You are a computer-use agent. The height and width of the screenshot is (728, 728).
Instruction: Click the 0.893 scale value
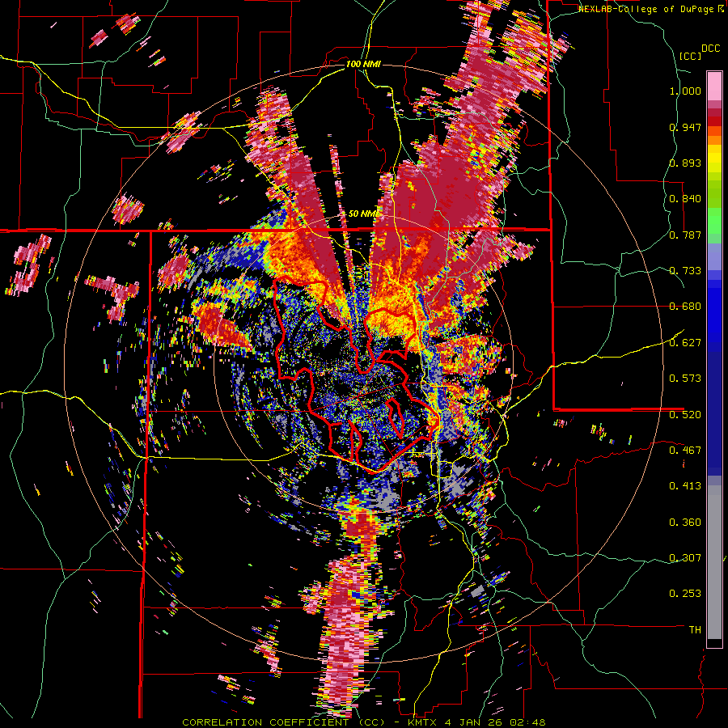(x=685, y=163)
